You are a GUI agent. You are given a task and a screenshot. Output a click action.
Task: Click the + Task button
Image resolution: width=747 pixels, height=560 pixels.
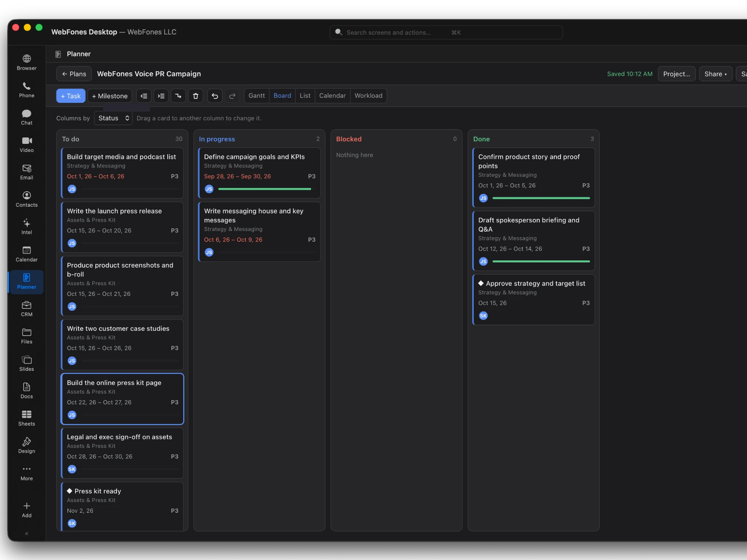click(x=71, y=96)
